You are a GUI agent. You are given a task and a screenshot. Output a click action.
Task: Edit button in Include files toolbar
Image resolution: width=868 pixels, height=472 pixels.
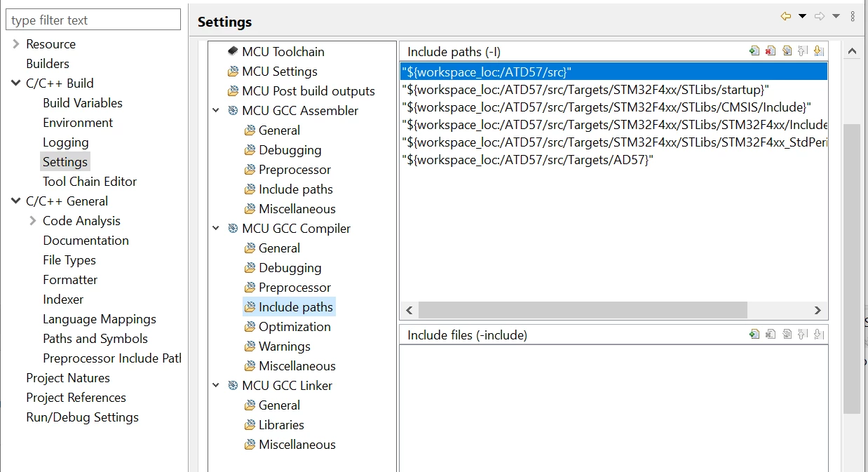[787, 334]
